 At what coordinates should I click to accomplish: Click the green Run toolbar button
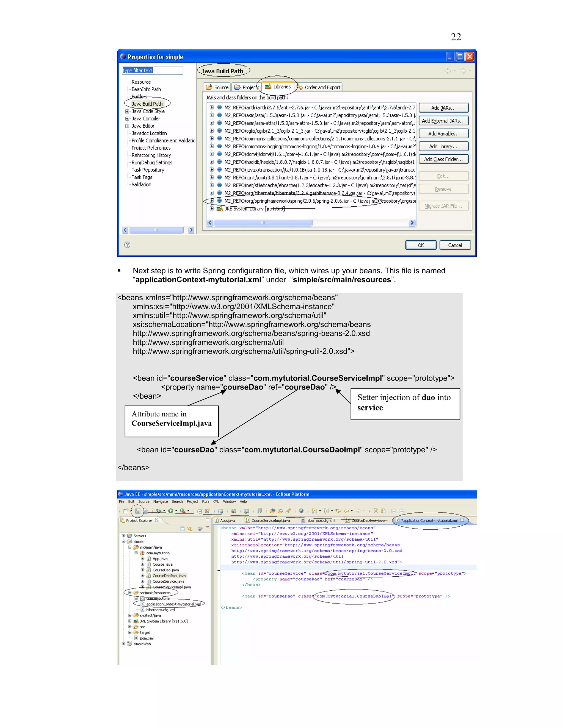tap(170, 511)
